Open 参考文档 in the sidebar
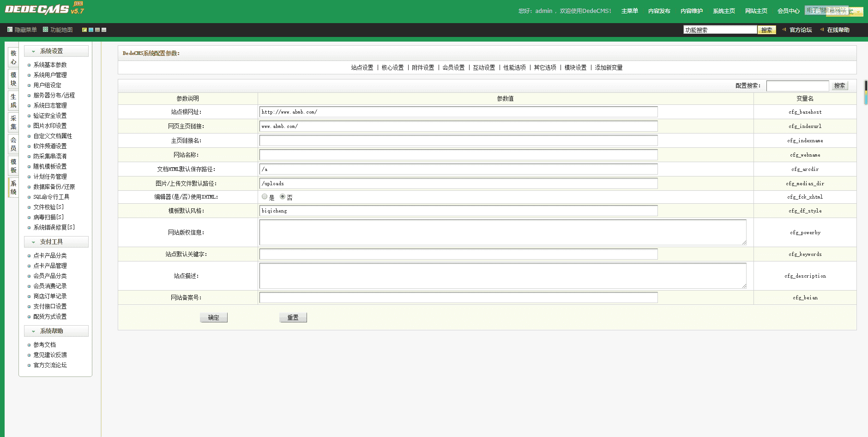 tap(44, 345)
